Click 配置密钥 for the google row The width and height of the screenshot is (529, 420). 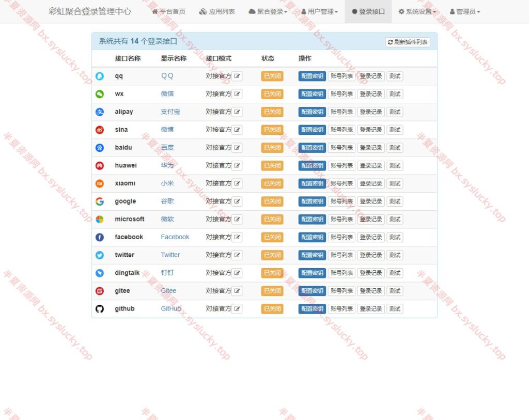pos(312,201)
